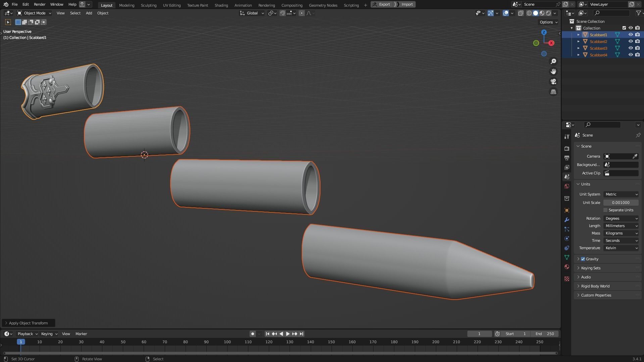This screenshot has height=362, width=644.
Task: Open the Temperature units dropdown
Action: [621, 248]
